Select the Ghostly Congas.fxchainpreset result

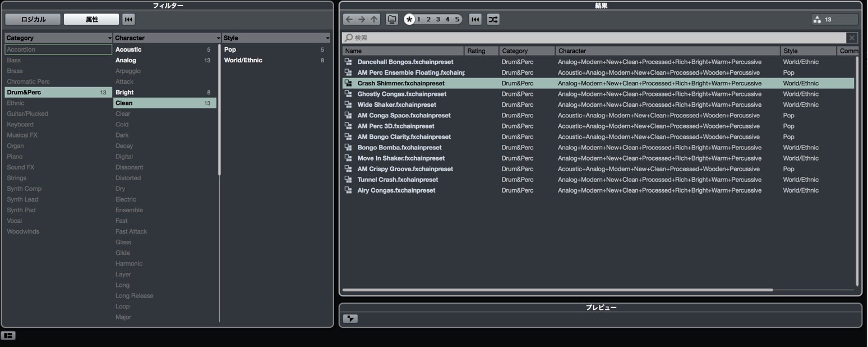pyautogui.click(x=598, y=94)
